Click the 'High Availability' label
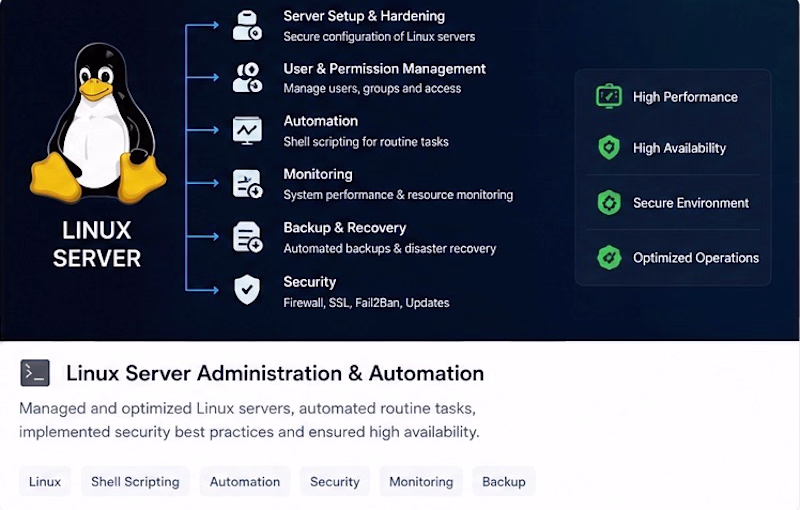Image resolution: width=800 pixels, height=510 pixels. pyautogui.click(x=679, y=148)
